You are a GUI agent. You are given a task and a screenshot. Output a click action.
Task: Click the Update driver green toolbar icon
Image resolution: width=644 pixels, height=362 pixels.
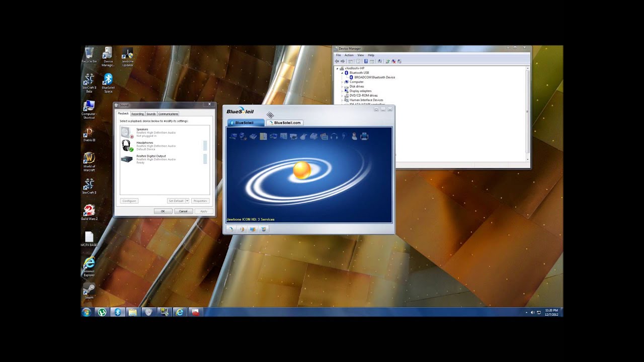coord(387,61)
